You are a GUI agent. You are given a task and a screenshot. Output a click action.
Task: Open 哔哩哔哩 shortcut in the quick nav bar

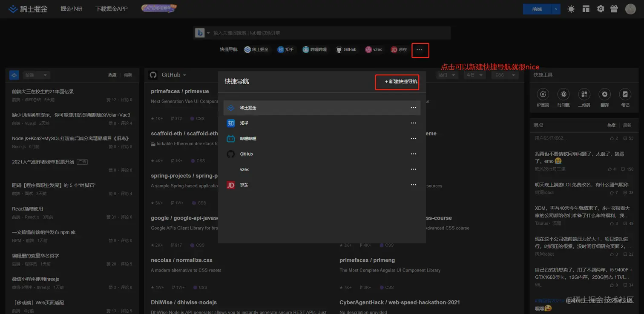[314, 50]
